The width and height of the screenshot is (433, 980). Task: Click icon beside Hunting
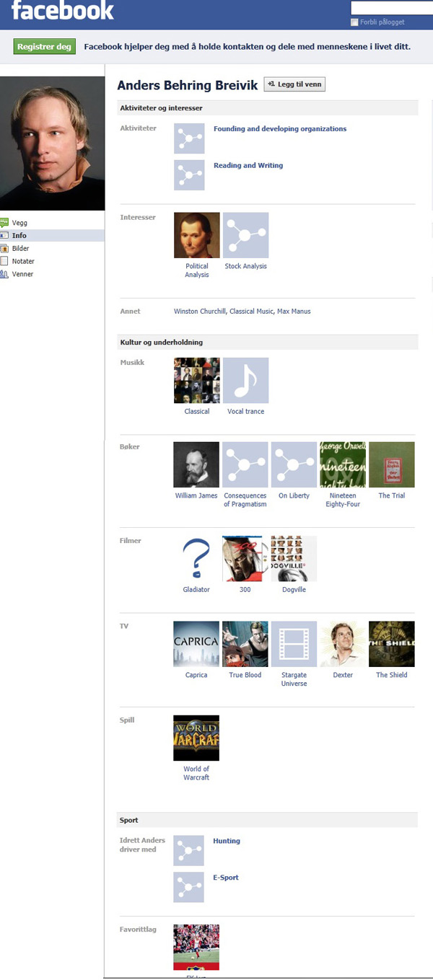[x=189, y=850]
